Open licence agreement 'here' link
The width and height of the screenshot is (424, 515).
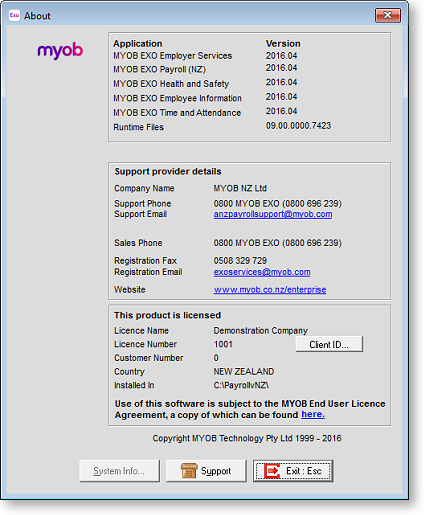pyautogui.click(x=313, y=414)
